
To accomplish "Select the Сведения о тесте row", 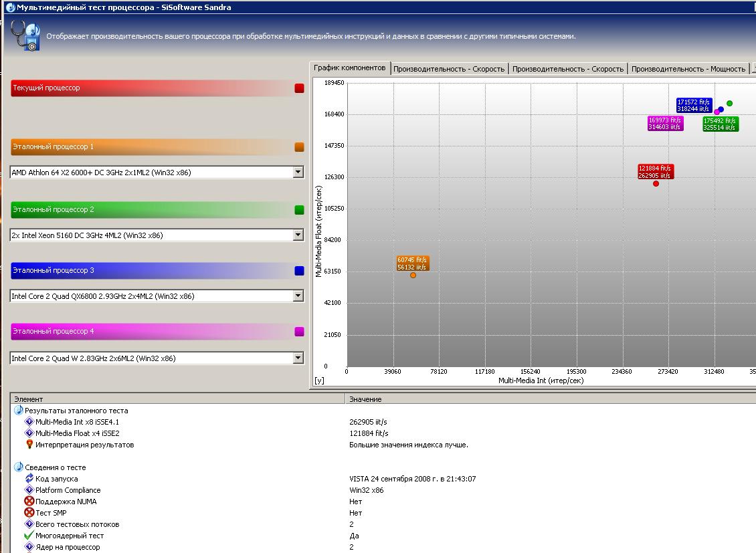I will tap(56, 467).
